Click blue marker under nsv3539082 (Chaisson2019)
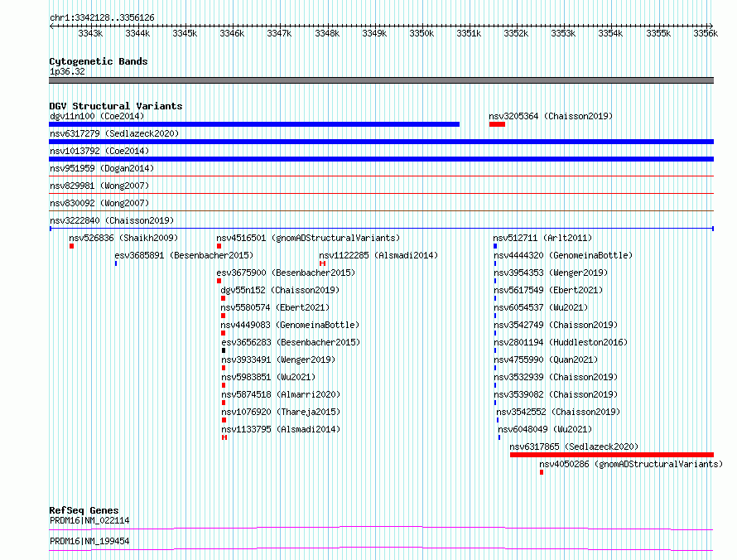The width and height of the screenshot is (737, 560). (495, 403)
